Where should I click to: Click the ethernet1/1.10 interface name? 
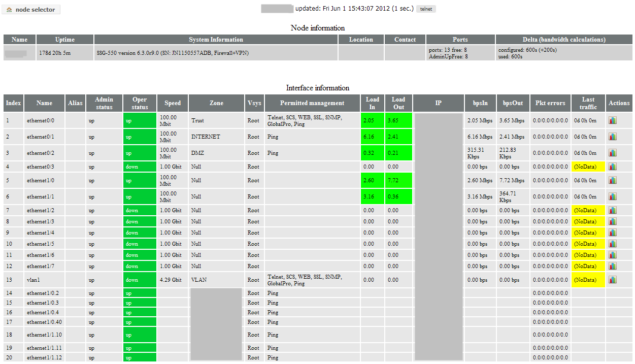coord(44,335)
